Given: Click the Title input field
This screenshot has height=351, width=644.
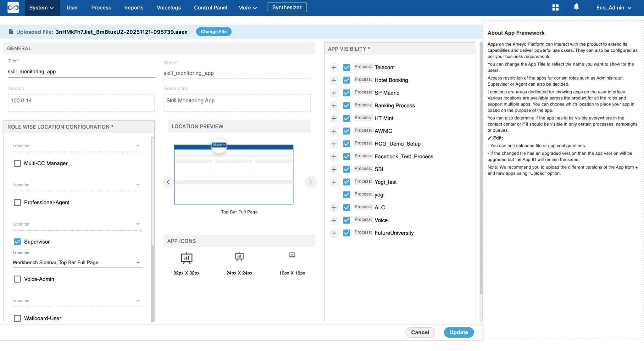Looking at the screenshot, I should click(81, 72).
